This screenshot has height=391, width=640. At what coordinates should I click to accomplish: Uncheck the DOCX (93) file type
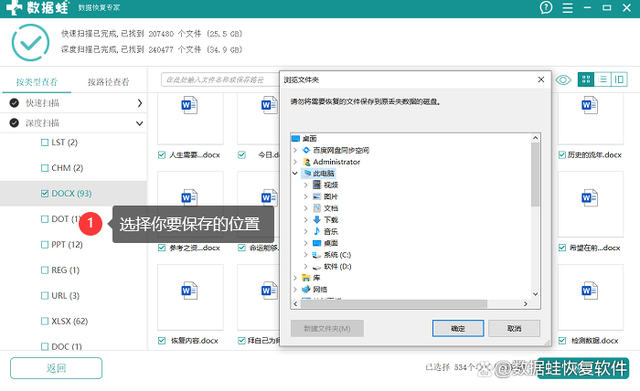point(45,193)
